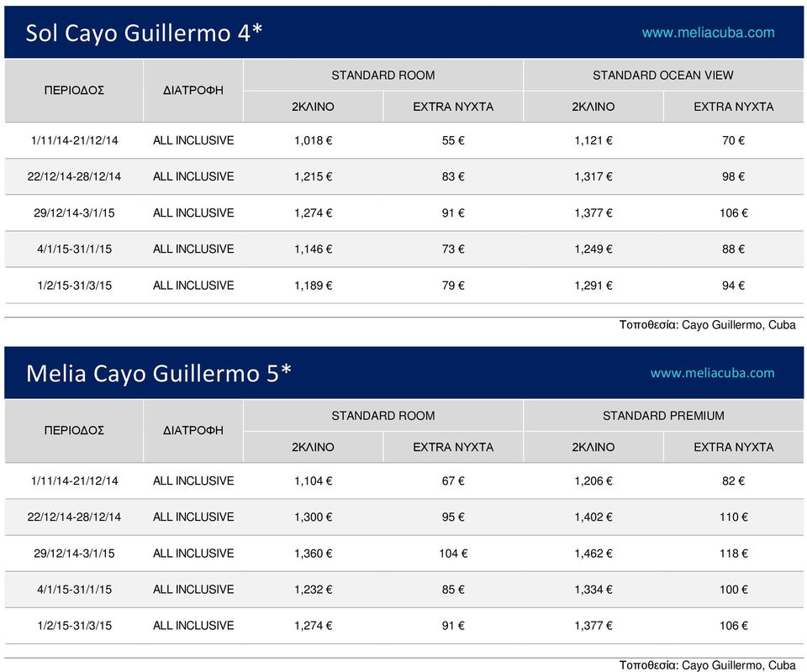Image resolution: width=807 pixels, height=672 pixels.
Task: Click the 79 € extra night value
Action: (x=453, y=286)
